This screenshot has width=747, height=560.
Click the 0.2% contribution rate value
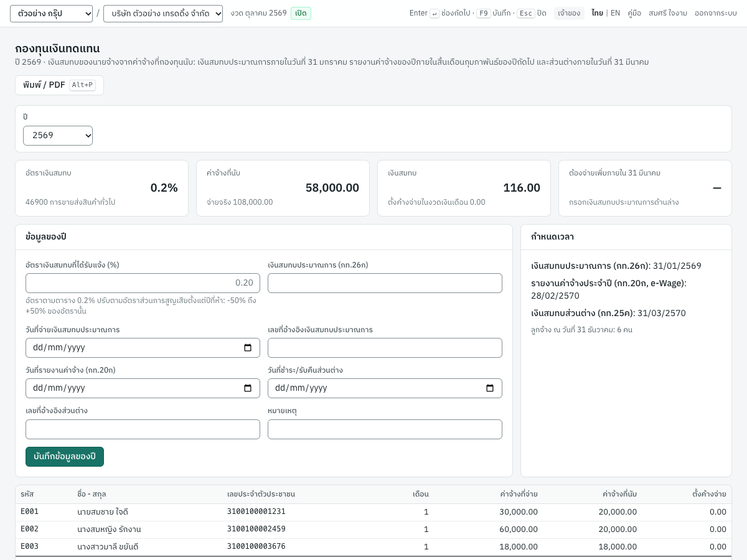click(x=164, y=188)
